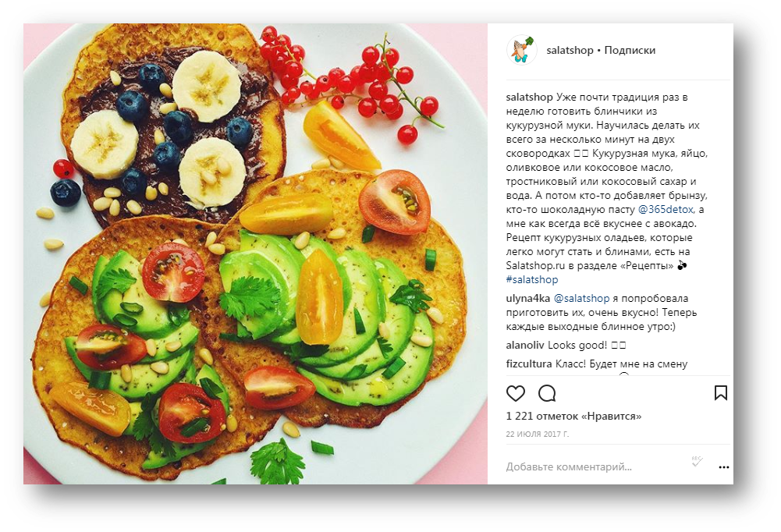The image size is (781, 532).
Task: Click the spellcheck ABC checkmark icon
Action: (698, 461)
